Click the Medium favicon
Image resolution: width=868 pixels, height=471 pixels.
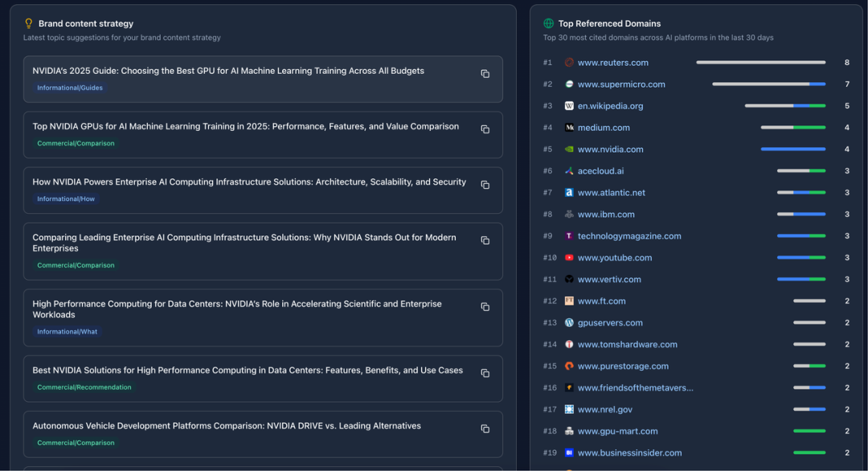pos(569,127)
